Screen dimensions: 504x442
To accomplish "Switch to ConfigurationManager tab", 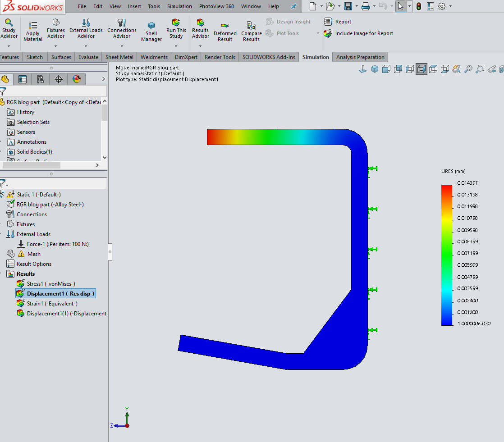I will (41, 79).
